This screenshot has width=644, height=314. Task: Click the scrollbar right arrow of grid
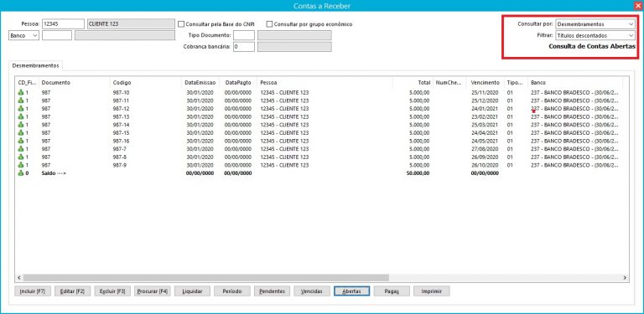[x=625, y=278]
